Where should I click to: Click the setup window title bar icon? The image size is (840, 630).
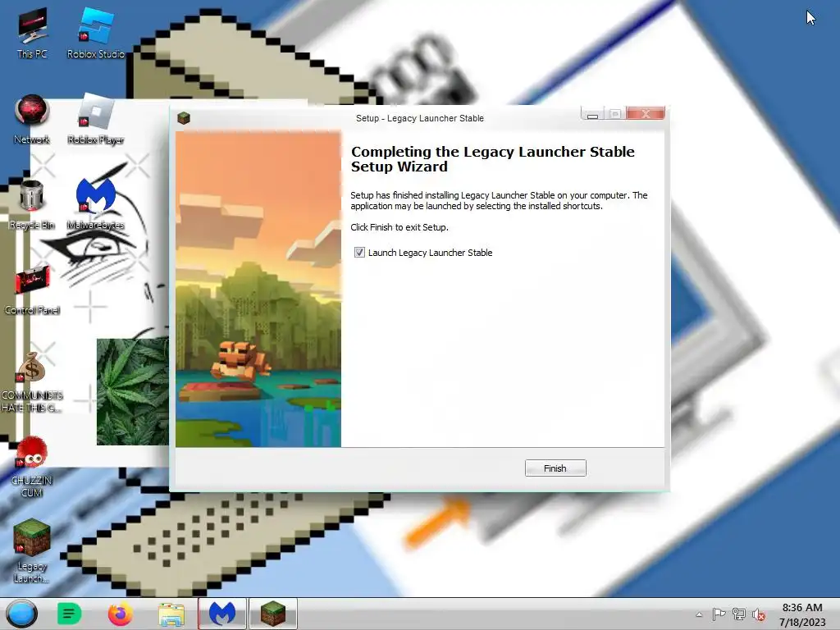pyautogui.click(x=184, y=118)
